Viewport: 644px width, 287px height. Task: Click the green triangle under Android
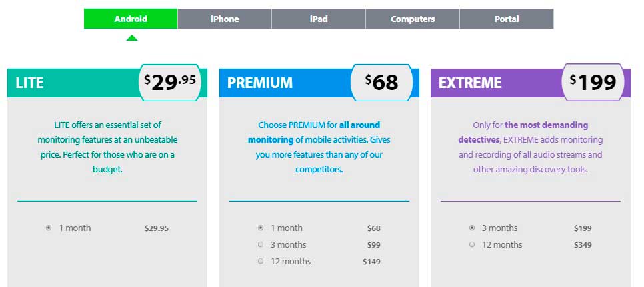[132, 38]
